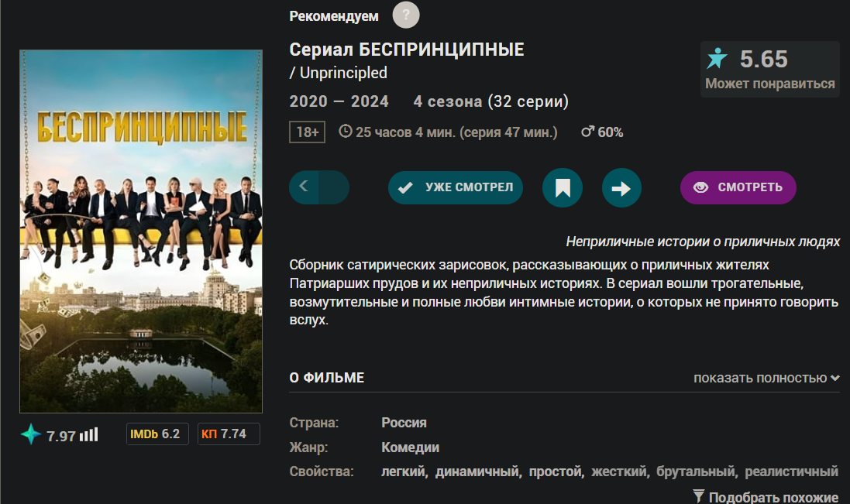Click the 18+ age rating badge
This screenshot has width=850, height=504.
308,132
